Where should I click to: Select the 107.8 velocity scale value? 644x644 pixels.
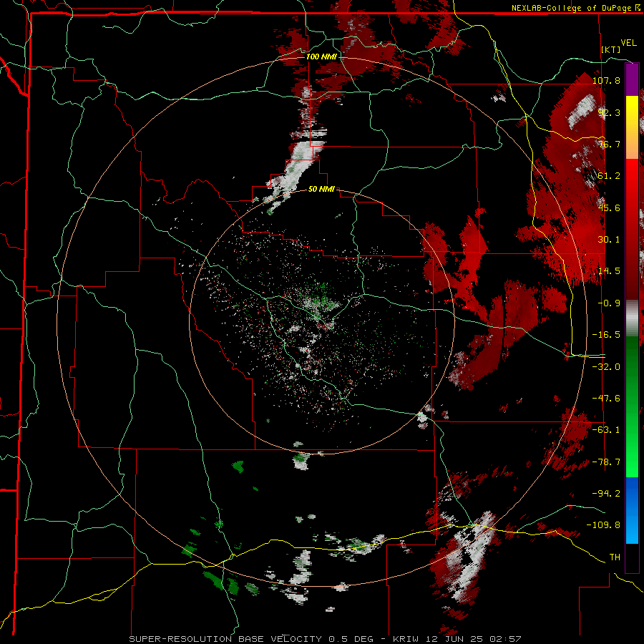pos(607,80)
